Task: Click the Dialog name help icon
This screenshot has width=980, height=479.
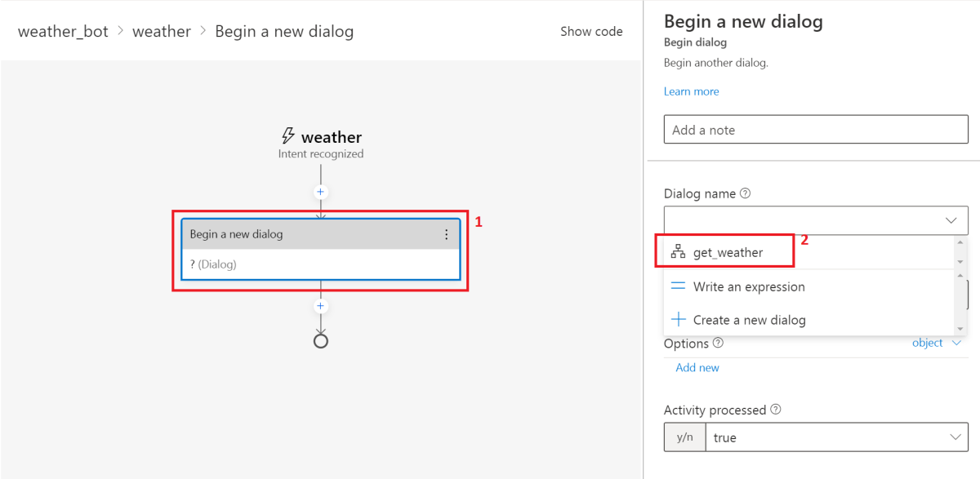Action: point(745,194)
